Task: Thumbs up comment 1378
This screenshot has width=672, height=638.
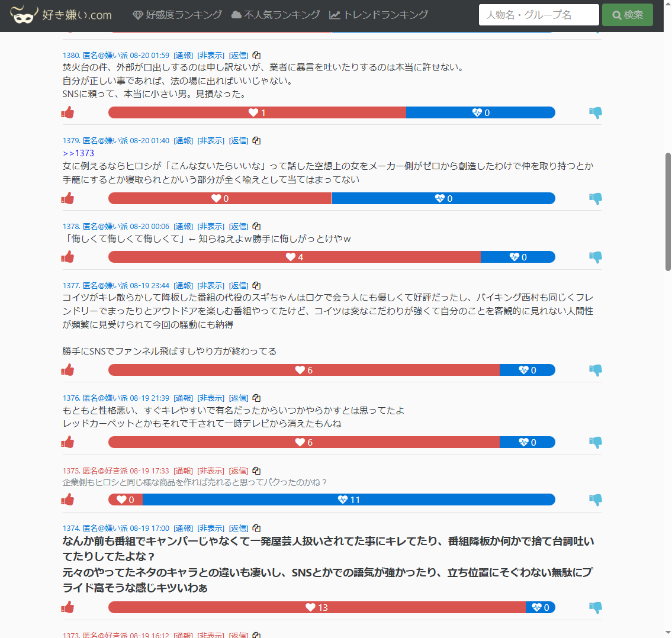Action: pyautogui.click(x=67, y=257)
